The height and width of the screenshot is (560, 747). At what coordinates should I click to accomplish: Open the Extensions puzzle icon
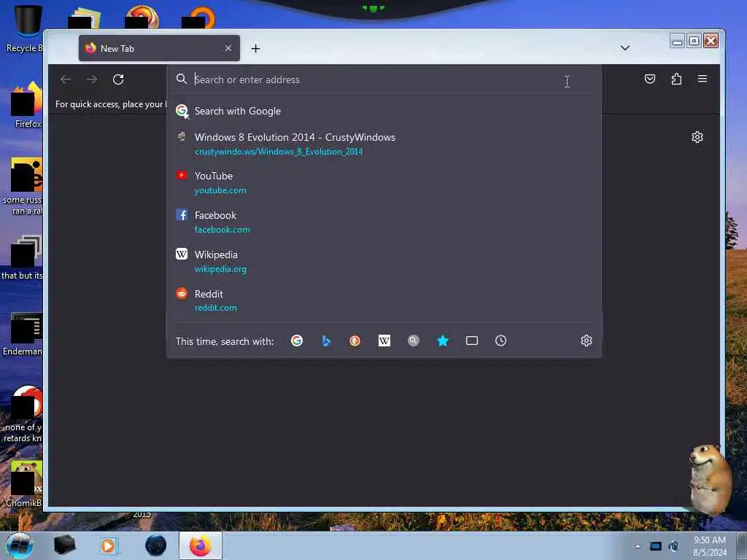676,79
